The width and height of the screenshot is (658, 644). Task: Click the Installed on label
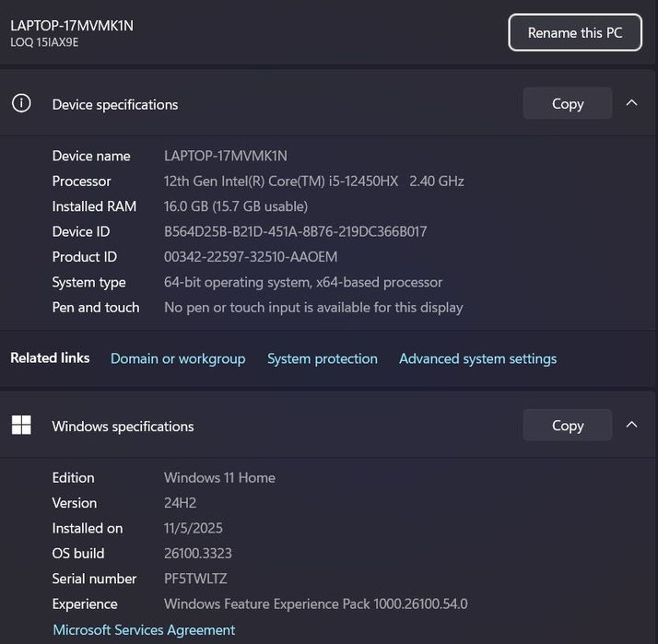[88, 528]
